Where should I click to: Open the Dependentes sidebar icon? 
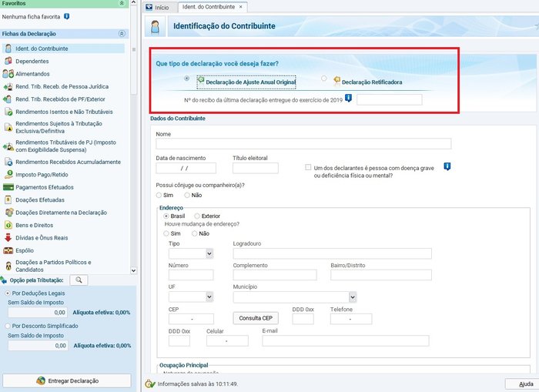tap(8, 61)
